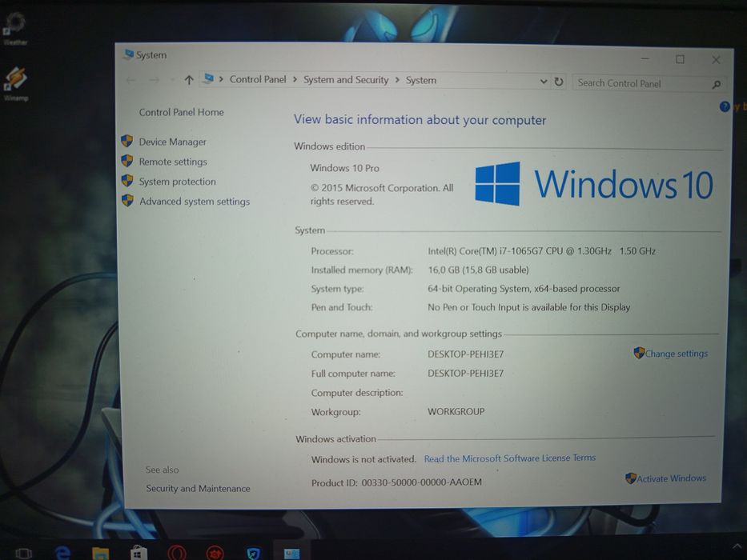This screenshot has height=560, width=747.
Task: Select computer name value beside Computer name label
Action: (465, 354)
